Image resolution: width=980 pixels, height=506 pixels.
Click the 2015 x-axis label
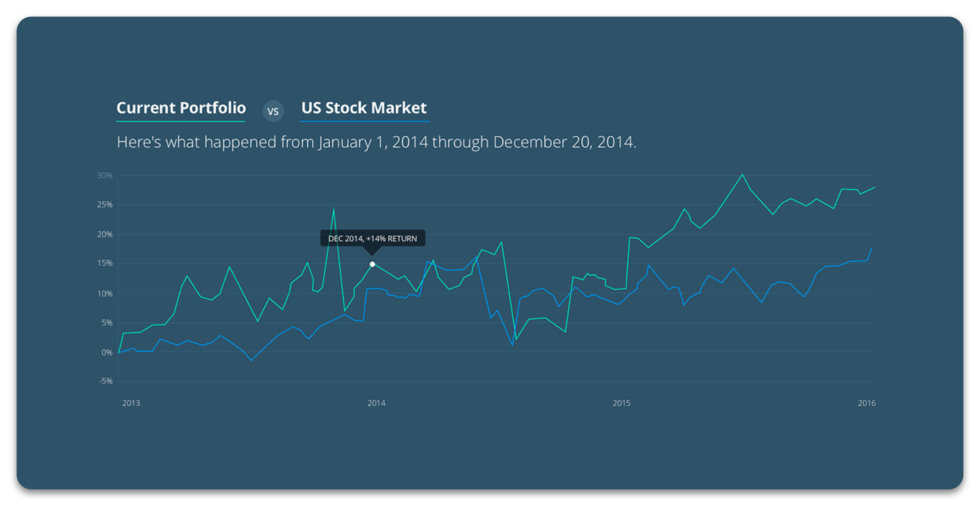[x=621, y=403]
